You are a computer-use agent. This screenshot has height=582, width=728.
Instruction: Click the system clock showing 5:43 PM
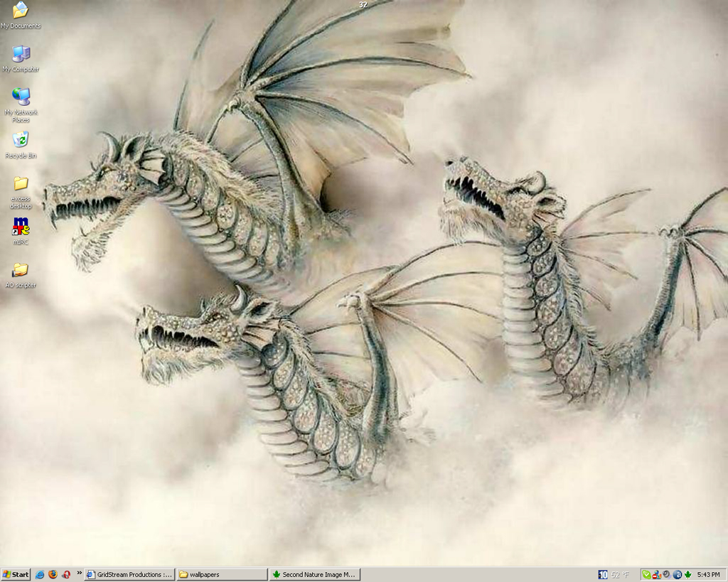[x=709, y=574]
